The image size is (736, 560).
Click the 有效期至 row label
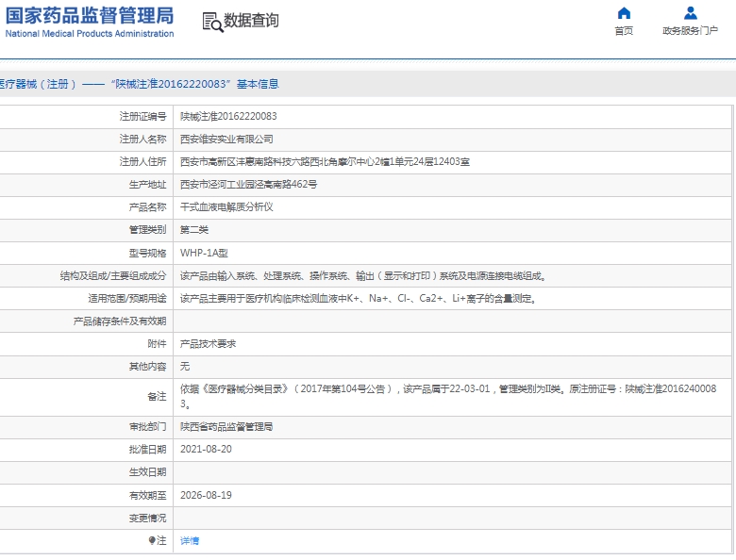point(147,495)
